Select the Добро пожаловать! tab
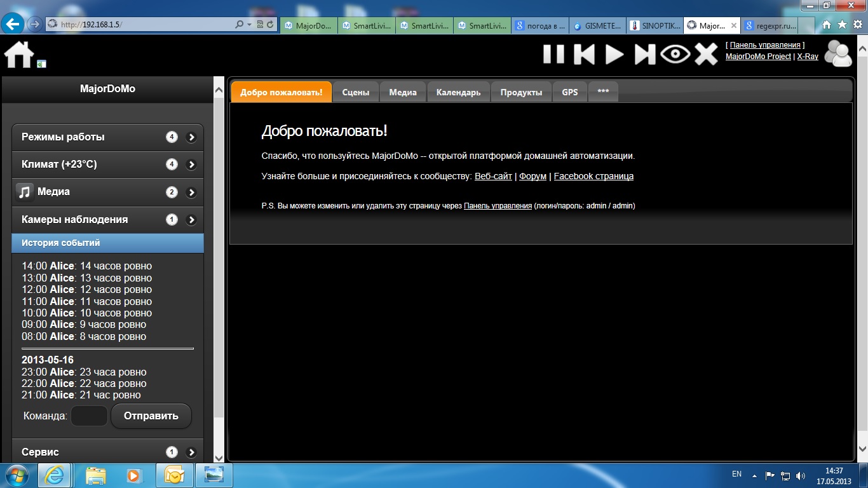Viewport: 868px width, 488px height. 281,91
